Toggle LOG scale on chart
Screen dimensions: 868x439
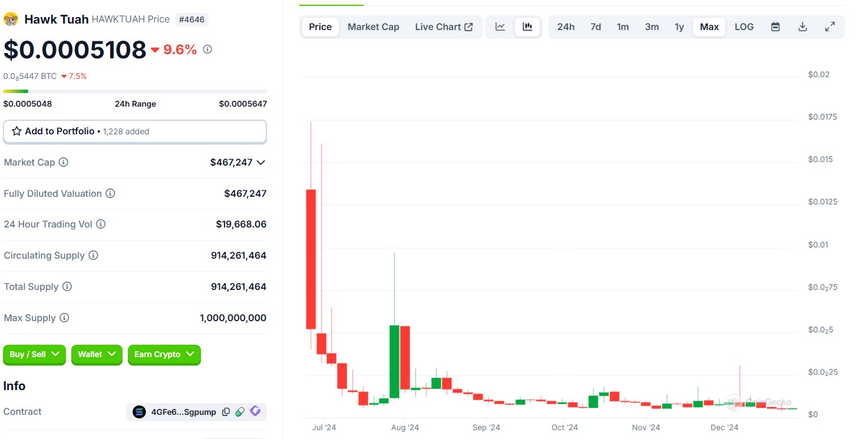click(x=744, y=27)
